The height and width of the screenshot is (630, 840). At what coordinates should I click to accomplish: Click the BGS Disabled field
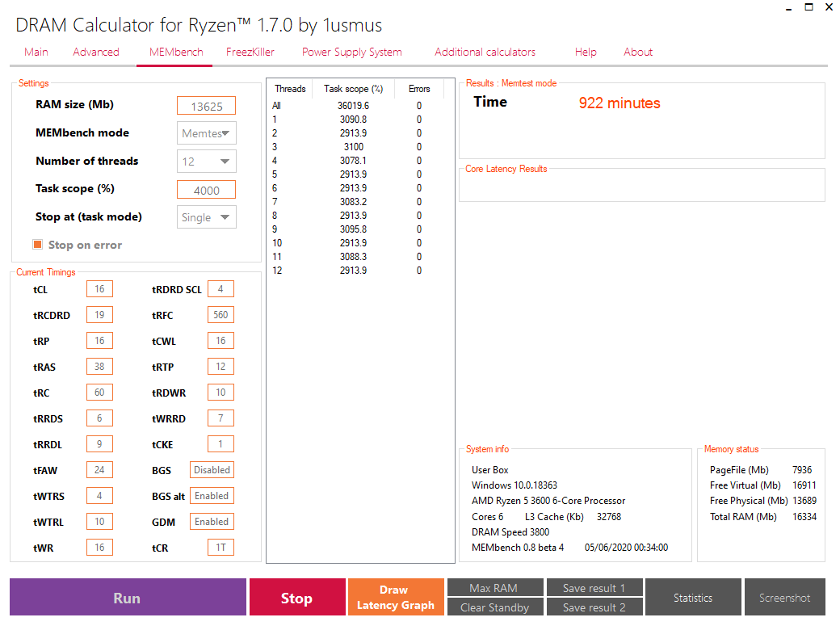[x=212, y=470]
